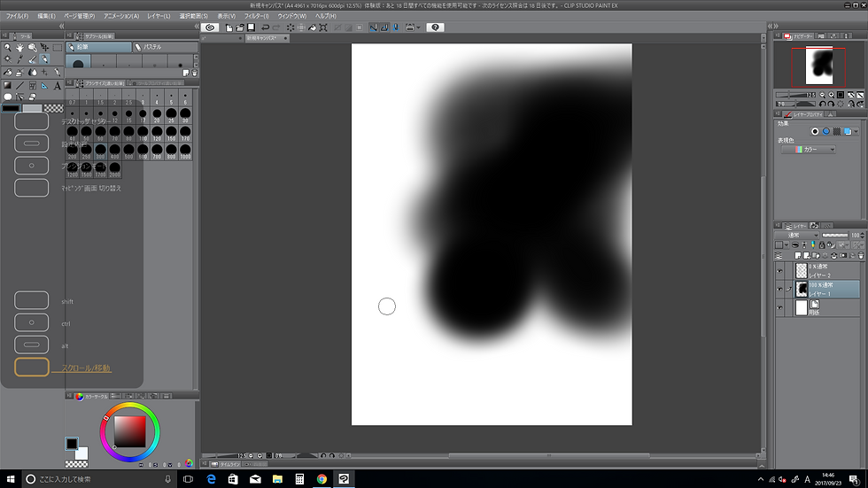
Task: Click the undo arrow in command bar
Action: coord(265,27)
